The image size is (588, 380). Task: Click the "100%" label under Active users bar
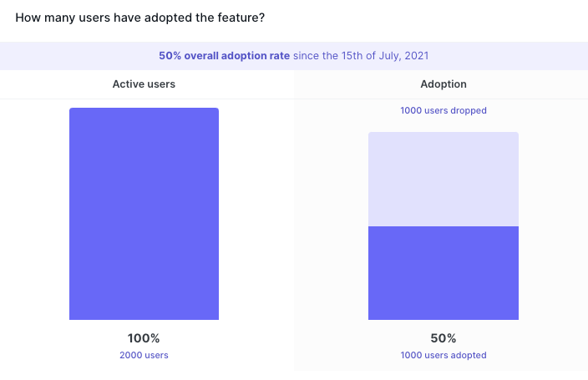coord(144,338)
